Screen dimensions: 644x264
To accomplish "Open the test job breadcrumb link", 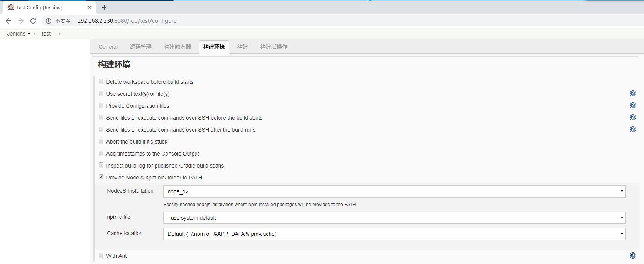I will click(46, 34).
